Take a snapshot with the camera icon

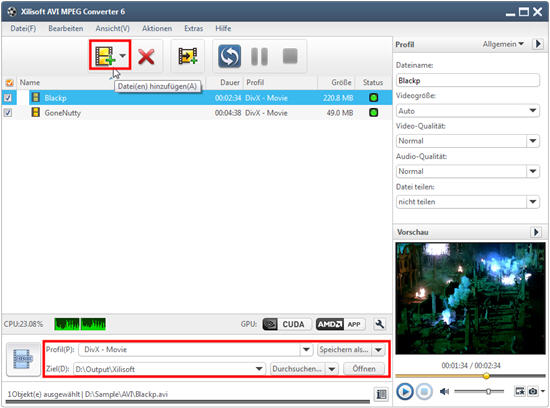click(533, 391)
